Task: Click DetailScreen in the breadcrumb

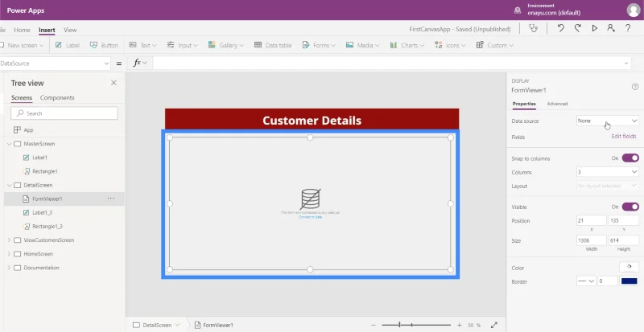Action: pos(156,325)
